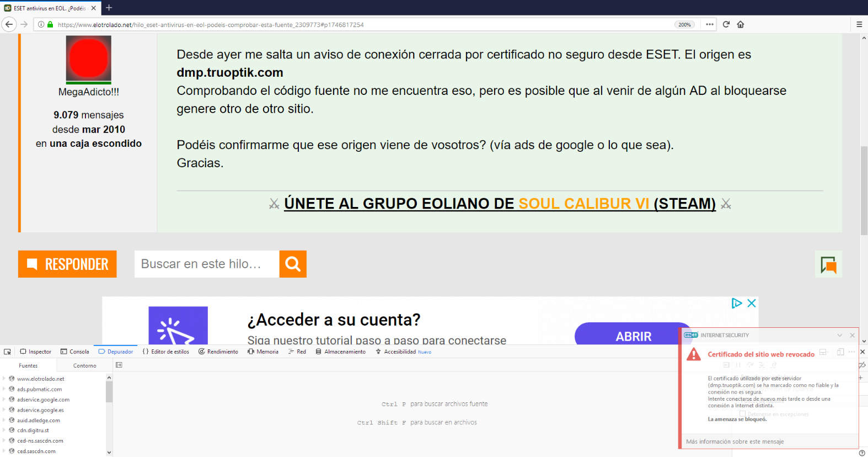Image resolution: width=868 pixels, height=457 pixels.
Task: Click the MegaAdicto!!! username
Action: tap(89, 92)
